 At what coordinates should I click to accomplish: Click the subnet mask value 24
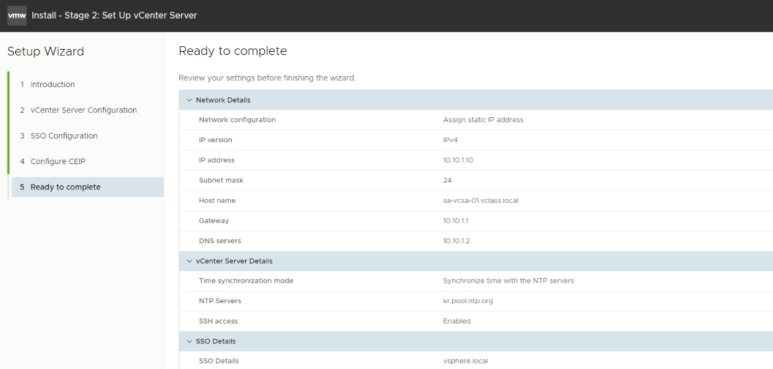447,180
